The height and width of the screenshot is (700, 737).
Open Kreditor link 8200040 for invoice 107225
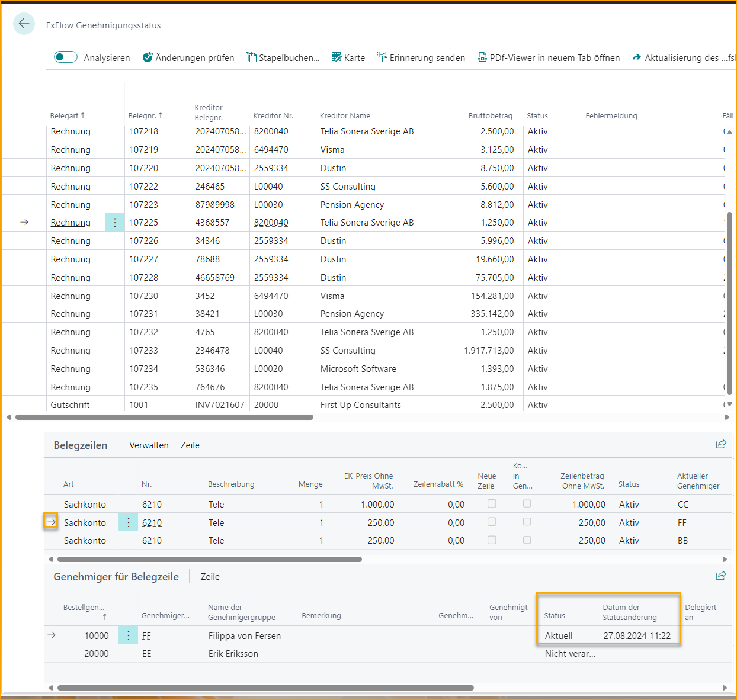(x=273, y=222)
